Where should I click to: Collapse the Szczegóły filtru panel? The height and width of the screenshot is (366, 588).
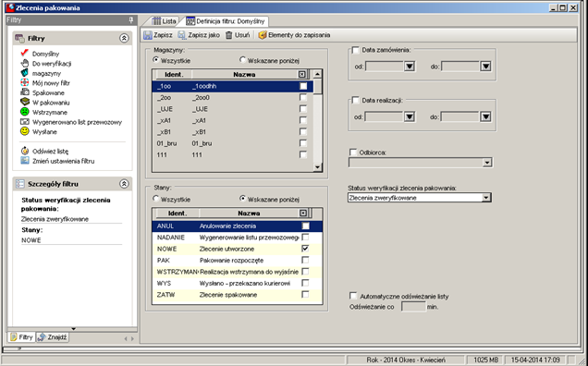[x=124, y=184]
